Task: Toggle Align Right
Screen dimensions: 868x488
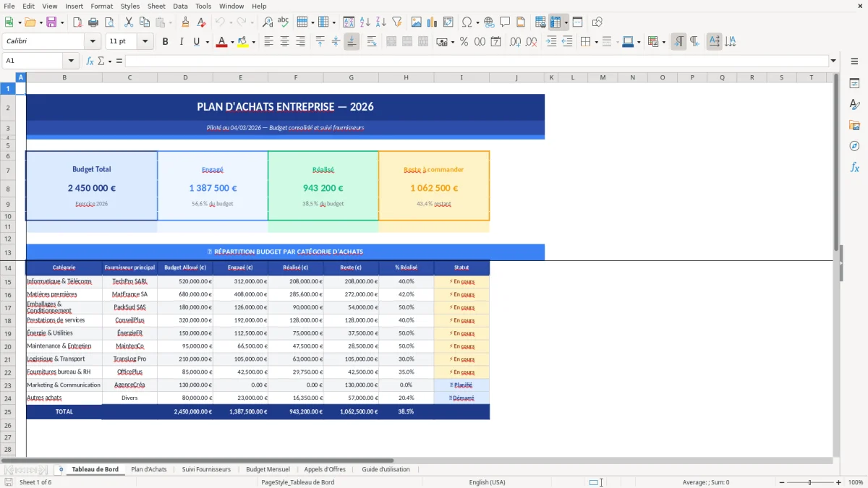Action: [301, 42]
